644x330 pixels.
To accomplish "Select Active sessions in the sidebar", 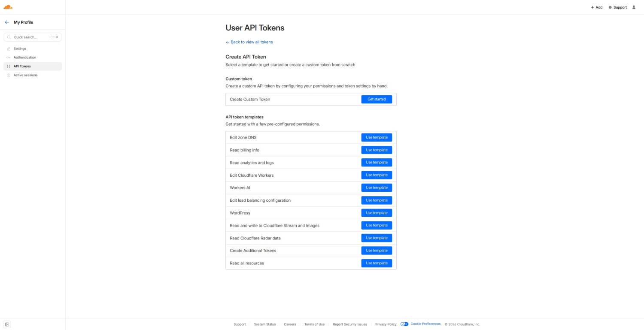I will coord(25,75).
